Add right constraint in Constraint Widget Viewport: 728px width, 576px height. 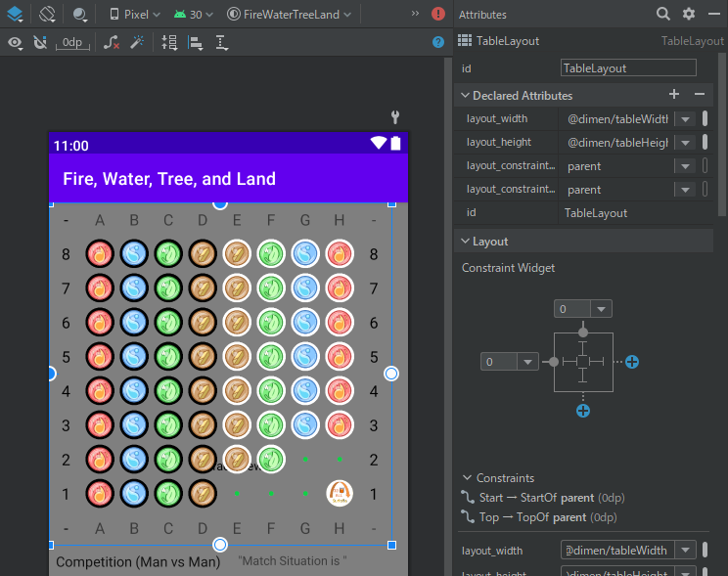(x=632, y=362)
